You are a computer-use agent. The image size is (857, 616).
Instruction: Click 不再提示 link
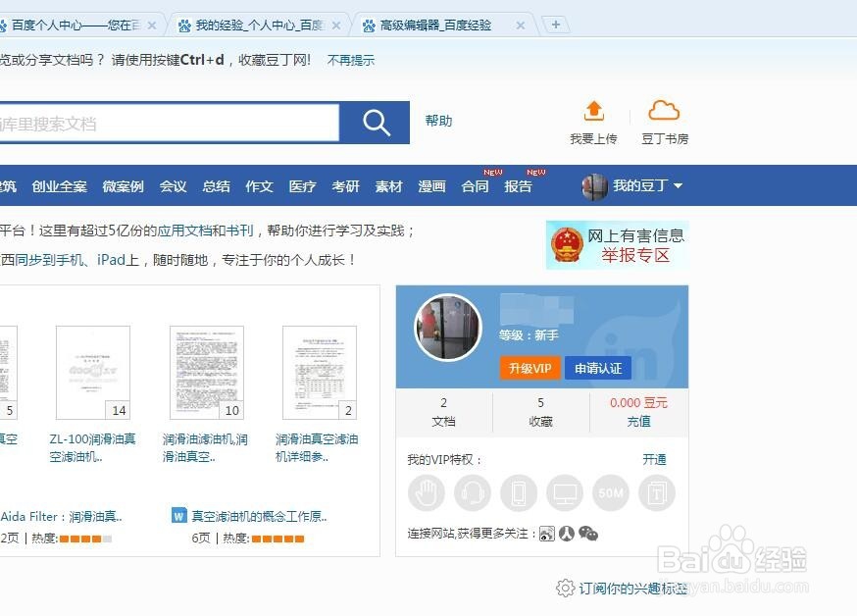(x=350, y=60)
